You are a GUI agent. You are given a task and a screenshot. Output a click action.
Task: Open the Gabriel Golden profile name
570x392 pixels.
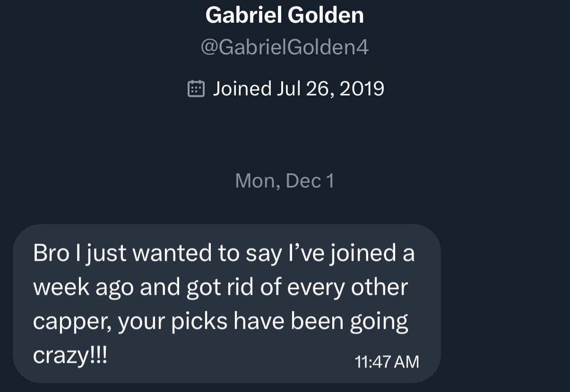click(x=285, y=16)
